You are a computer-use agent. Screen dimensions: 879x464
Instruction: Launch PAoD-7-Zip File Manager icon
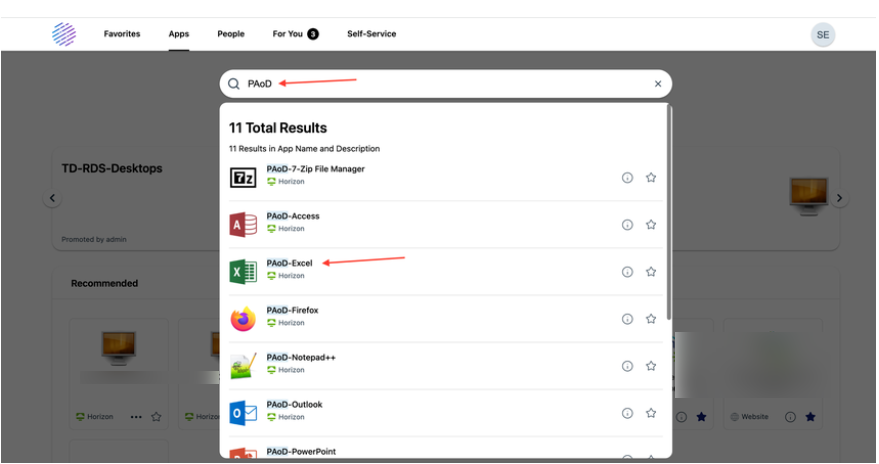243,178
